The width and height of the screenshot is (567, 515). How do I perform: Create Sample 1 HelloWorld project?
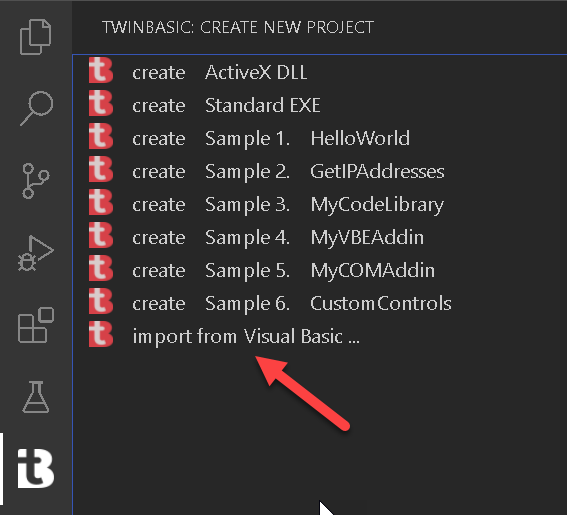pos(320,138)
